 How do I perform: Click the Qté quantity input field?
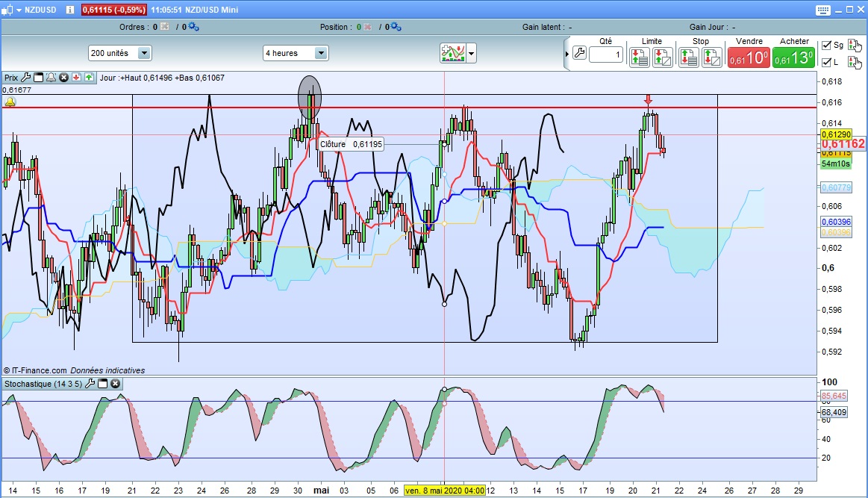coord(606,55)
